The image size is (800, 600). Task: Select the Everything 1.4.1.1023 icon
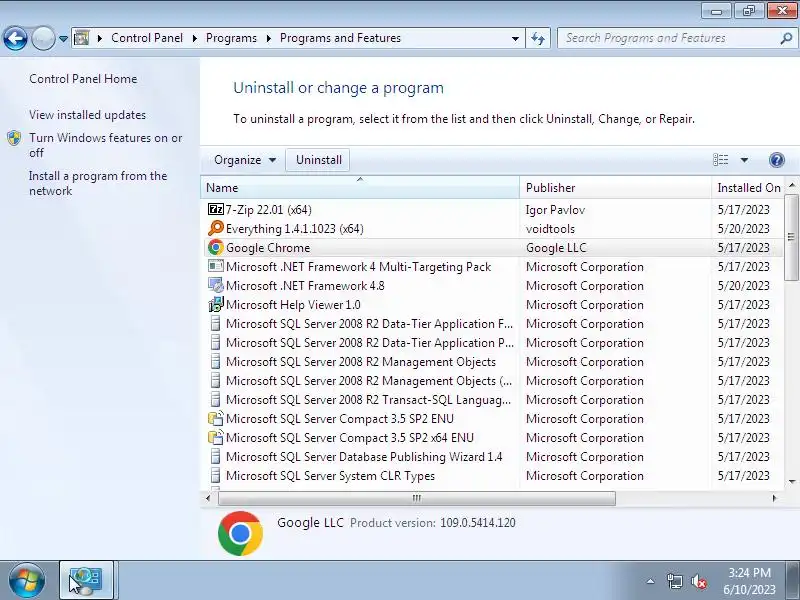216,228
